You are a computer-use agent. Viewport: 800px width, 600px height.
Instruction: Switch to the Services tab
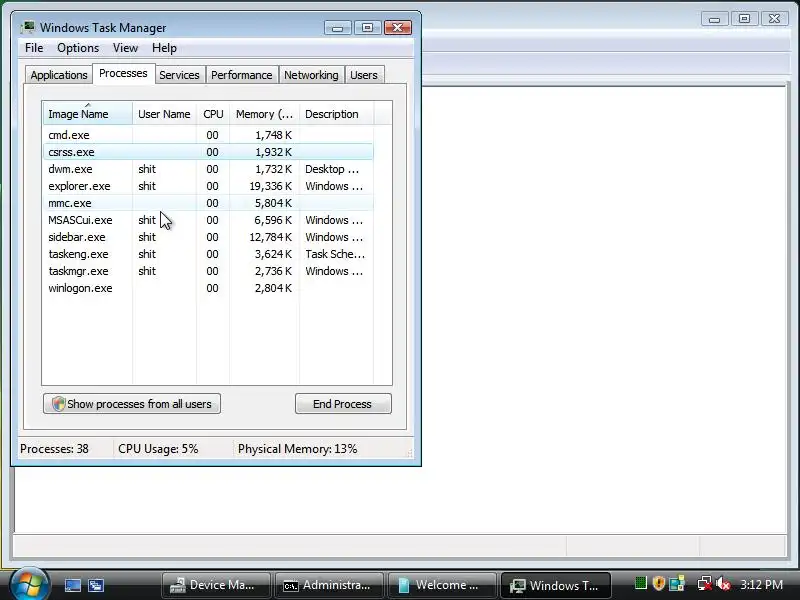[x=179, y=75]
